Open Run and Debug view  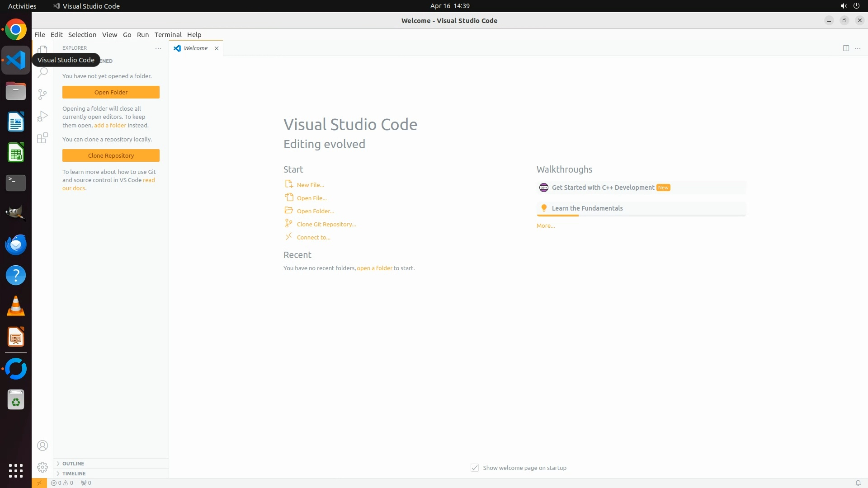42,116
